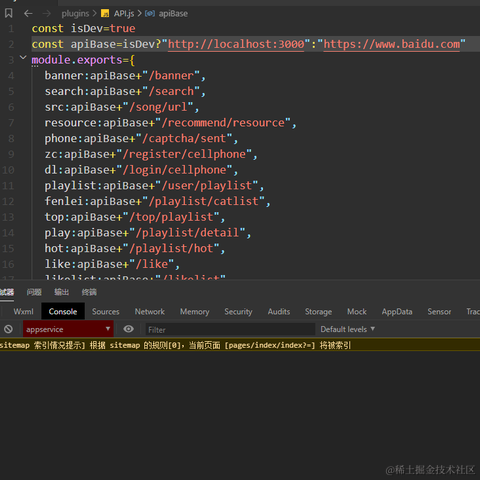This screenshot has height=480, width=480.
Task: Switch to the Wxml tab
Action: point(23,312)
